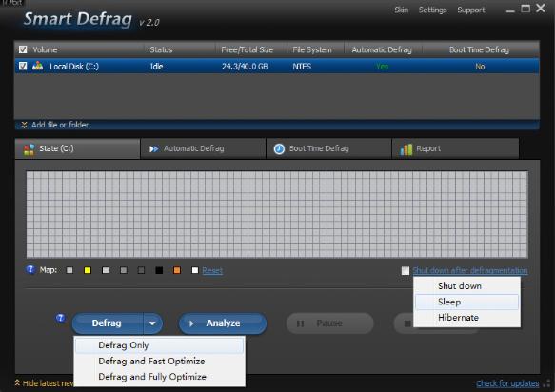Open Shut down after defragmentation options link
This screenshot has width=555, height=392.
[469, 270]
